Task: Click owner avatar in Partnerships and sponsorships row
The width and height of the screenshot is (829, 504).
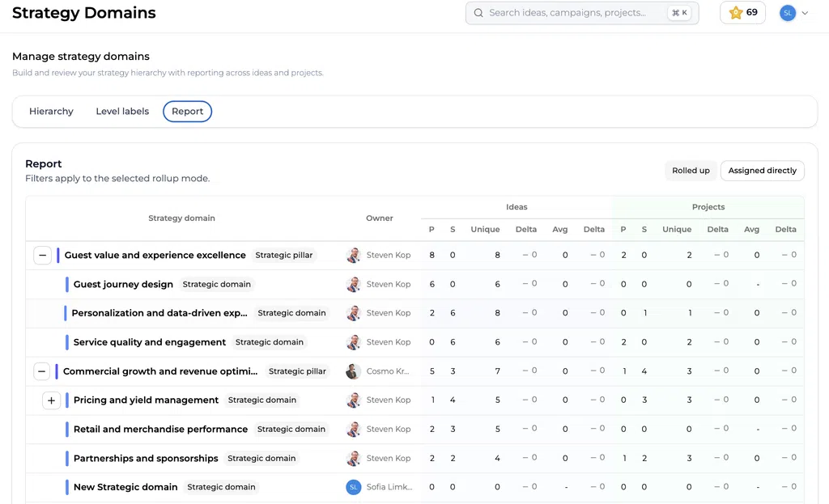Action: pos(354,458)
